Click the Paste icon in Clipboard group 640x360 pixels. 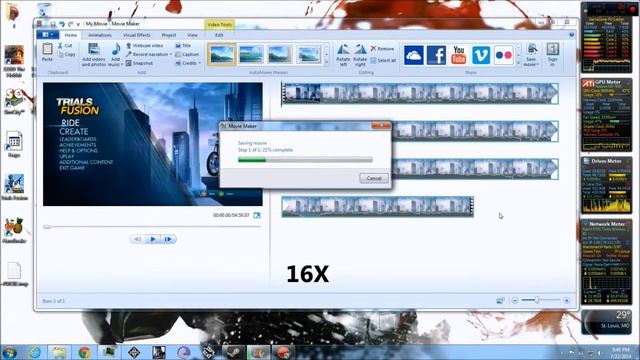tap(47, 49)
